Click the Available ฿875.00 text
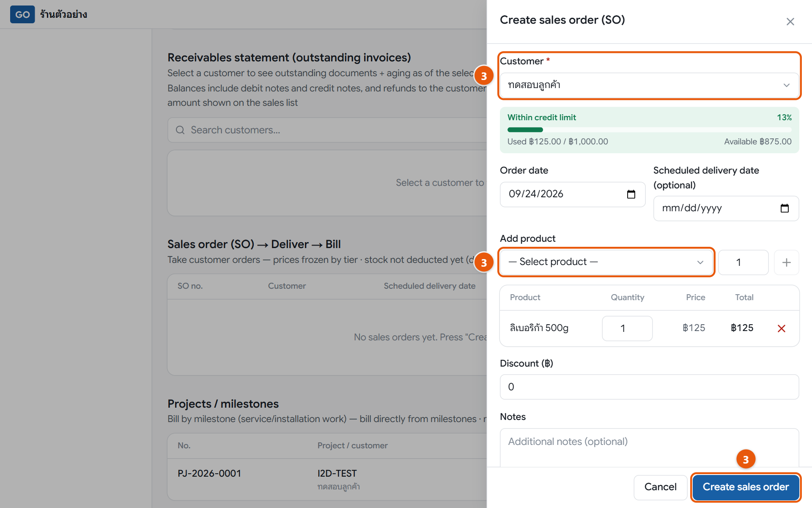 pos(757,142)
